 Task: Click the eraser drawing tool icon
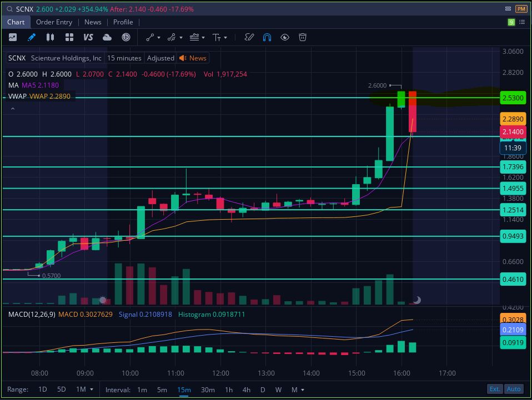pos(249,37)
